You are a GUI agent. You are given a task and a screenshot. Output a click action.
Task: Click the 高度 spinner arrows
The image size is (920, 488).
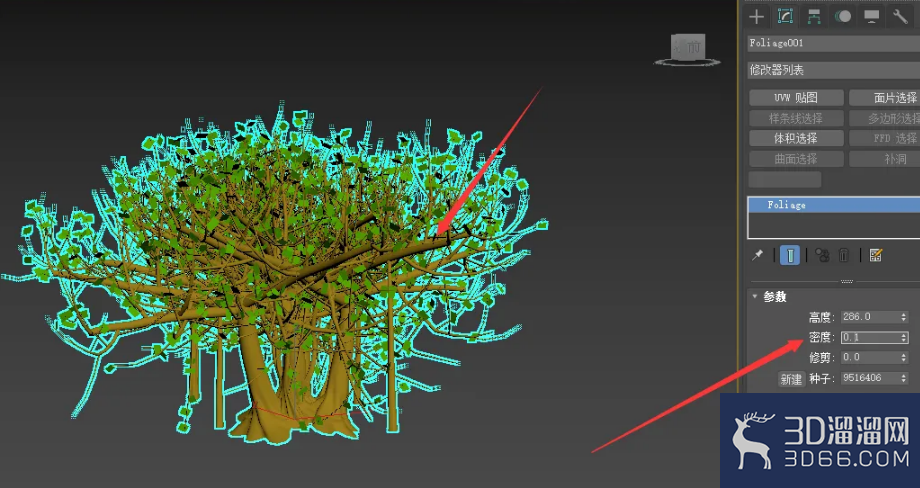[x=904, y=317]
